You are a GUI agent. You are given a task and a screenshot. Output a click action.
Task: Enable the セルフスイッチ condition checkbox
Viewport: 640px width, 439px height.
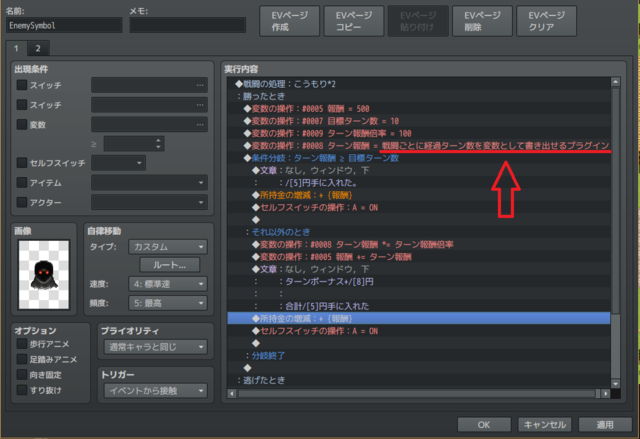pos(22,163)
